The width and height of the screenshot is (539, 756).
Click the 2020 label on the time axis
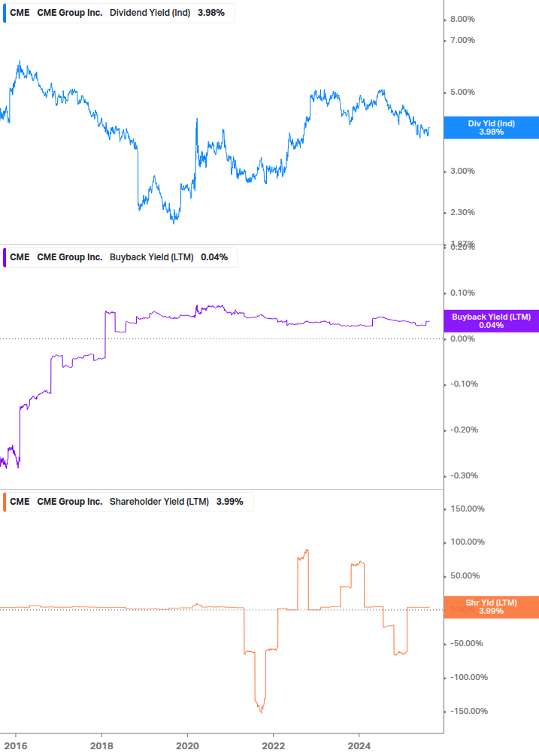[x=187, y=746]
